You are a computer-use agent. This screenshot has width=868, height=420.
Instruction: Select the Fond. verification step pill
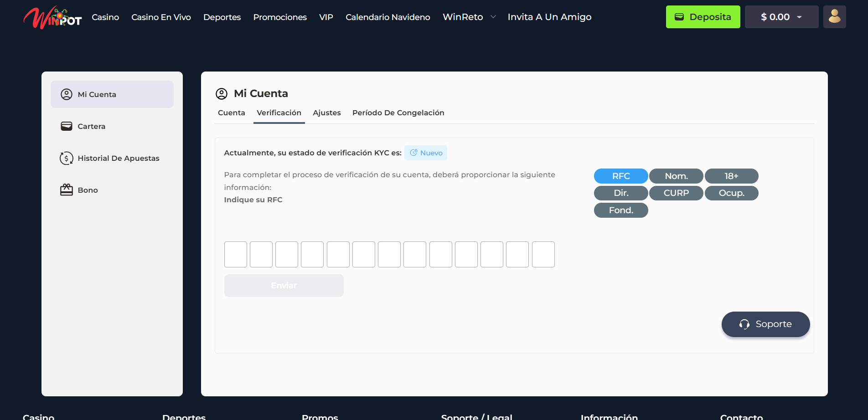pos(621,210)
